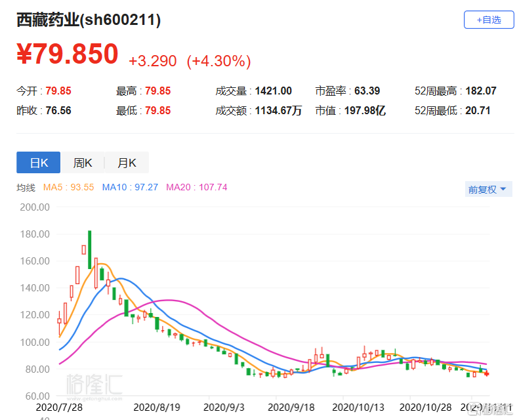Click the stock title 西藏药业(sh600211)
The height and width of the screenshot is (420, 517).
(89, 20)
